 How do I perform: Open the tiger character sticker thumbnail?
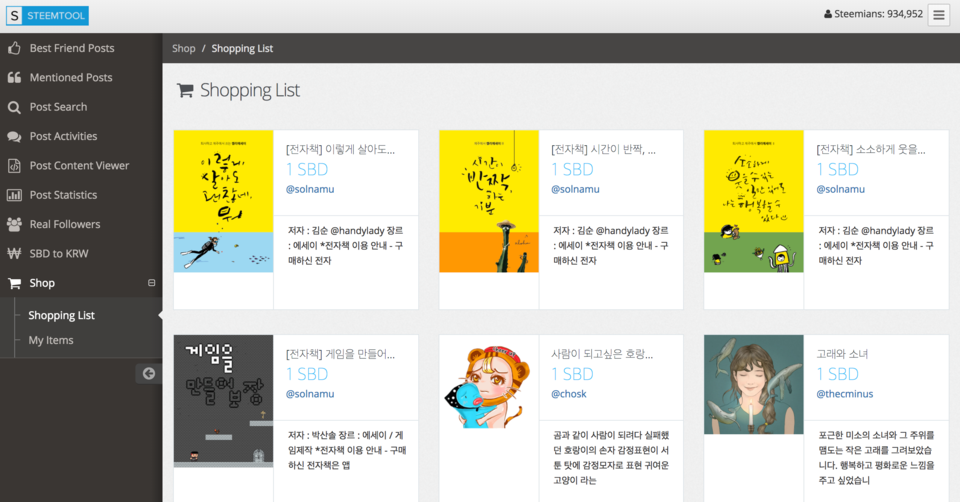click(489, 387)
